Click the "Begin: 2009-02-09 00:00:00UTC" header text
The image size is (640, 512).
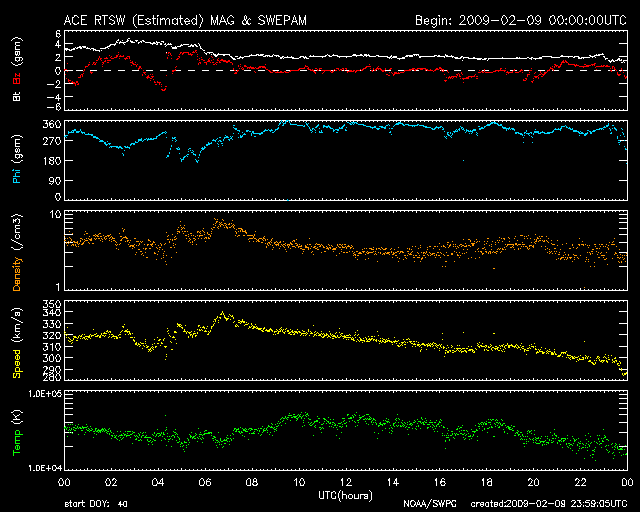[x=521, y=20]
